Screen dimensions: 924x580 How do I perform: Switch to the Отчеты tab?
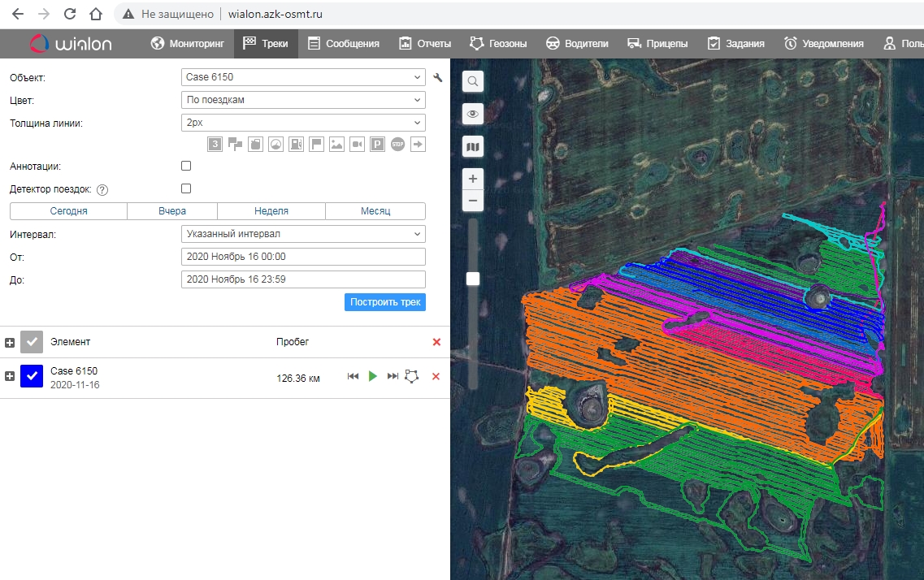tap(426, 44)
